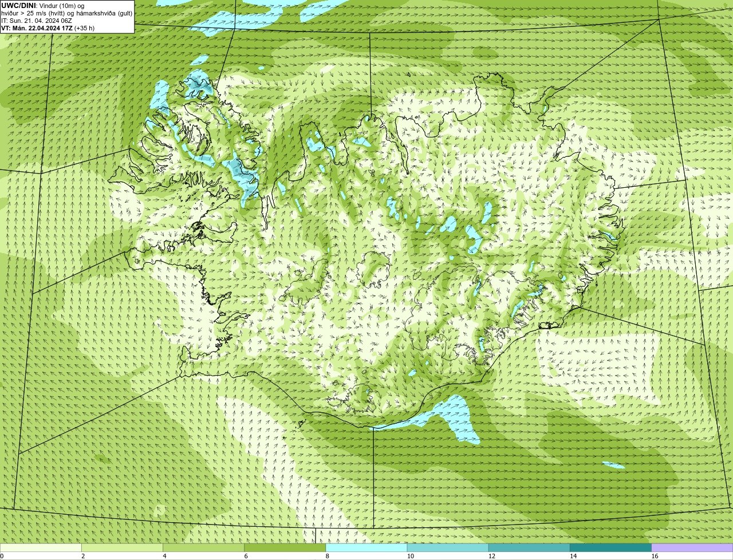Click the '8' label on the color scale
733x560 pixels.
(327, 556)
